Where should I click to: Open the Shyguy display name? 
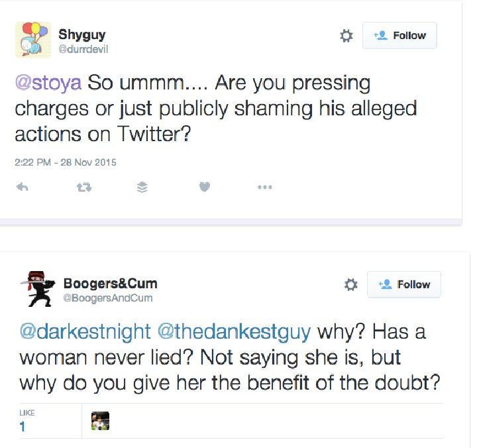coord(82,34)
